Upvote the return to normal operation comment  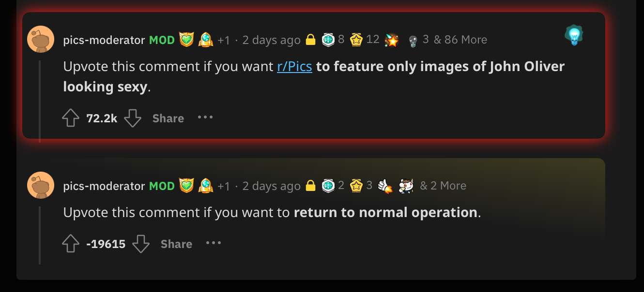coord(71,244)
